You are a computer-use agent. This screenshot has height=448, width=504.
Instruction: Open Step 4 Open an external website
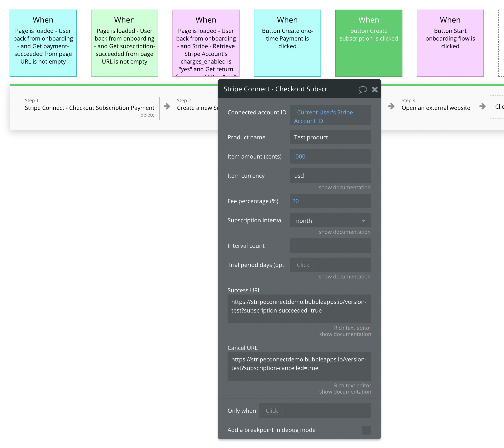point(435,108)
